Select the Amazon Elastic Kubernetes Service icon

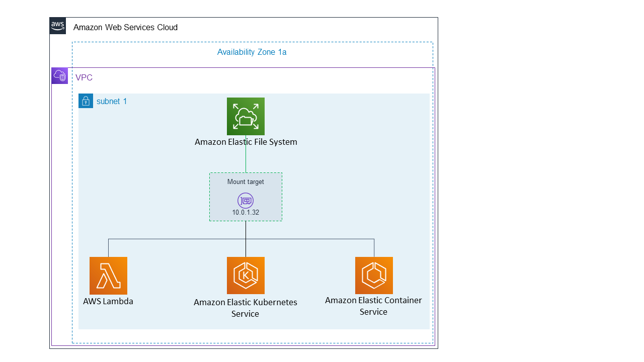pos(246,276)
